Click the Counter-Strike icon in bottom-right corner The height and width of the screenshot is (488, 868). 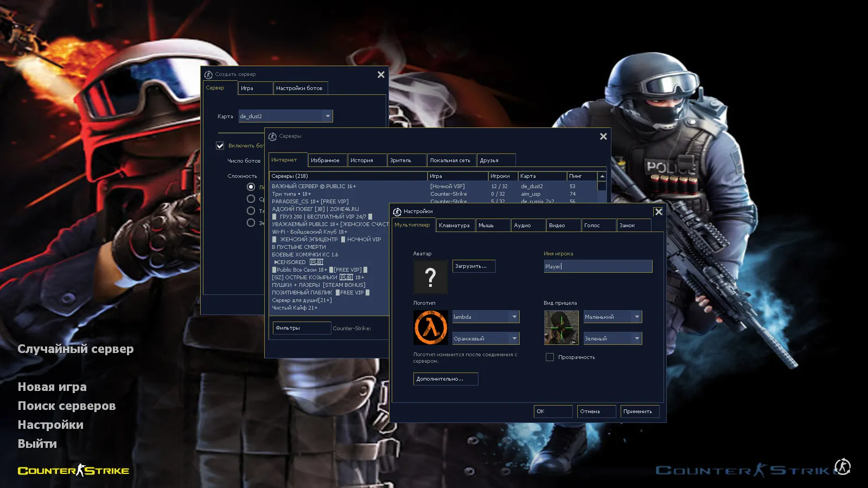pos(842,467)
